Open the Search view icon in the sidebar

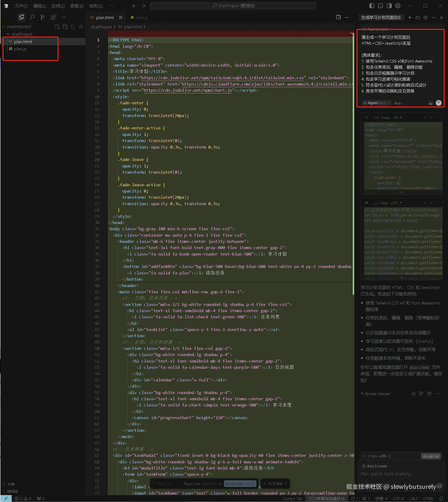point(32,17)
